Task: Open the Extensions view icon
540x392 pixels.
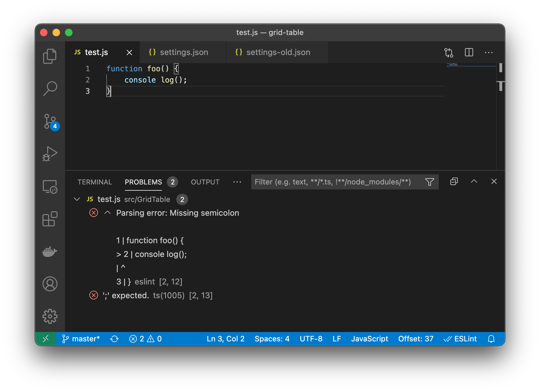Action: coord(50,219)
